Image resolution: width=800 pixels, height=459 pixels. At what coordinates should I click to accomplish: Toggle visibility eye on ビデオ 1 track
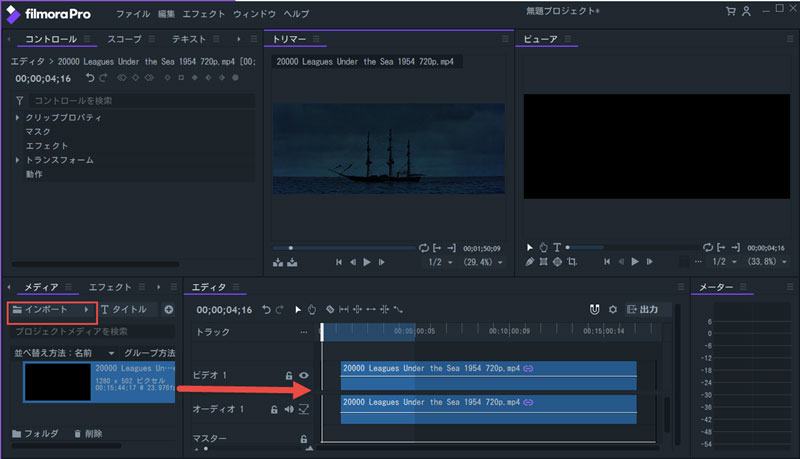pyautogui.click(x=303, y=376)
